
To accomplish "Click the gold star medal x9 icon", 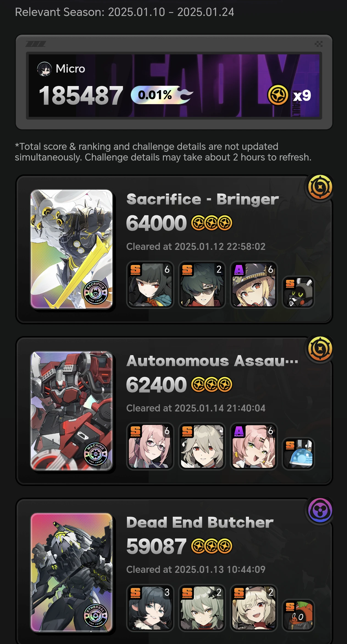I will point(278,95).
